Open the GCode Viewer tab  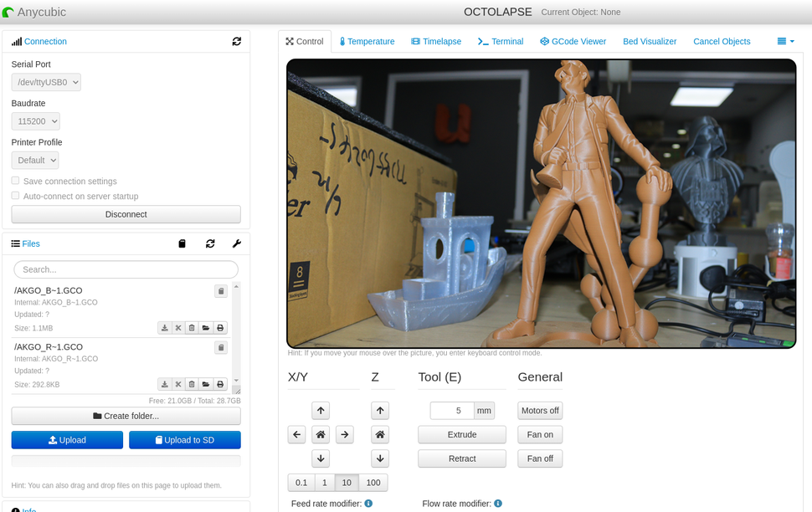coord(573,40)
